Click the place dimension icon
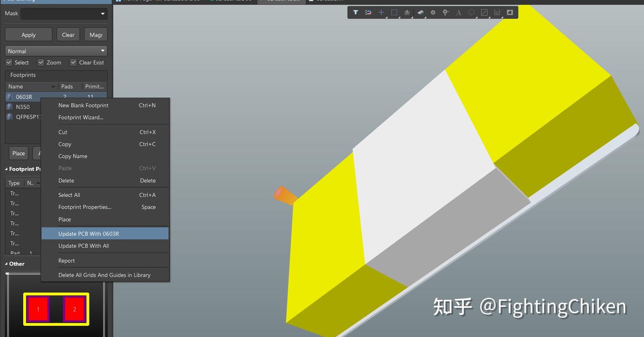Viewport: 644px width, 337px height. [497, 13]
